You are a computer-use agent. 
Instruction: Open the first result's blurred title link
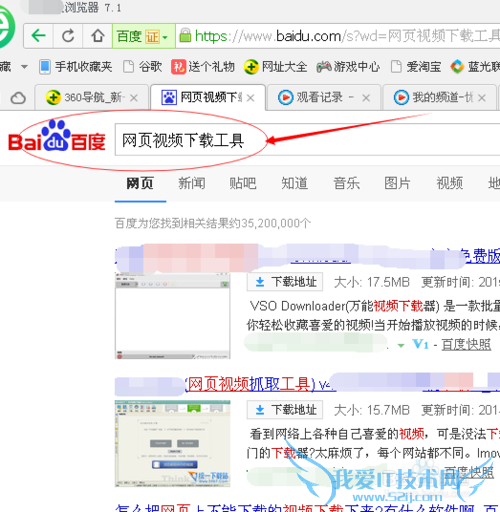coord(307,256)
